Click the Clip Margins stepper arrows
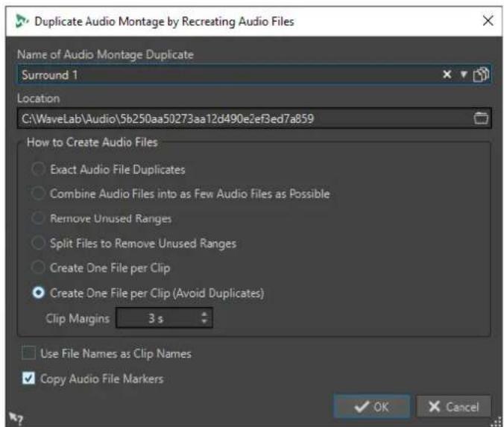This screenshot has height=427, width=504. pos(204,317)
